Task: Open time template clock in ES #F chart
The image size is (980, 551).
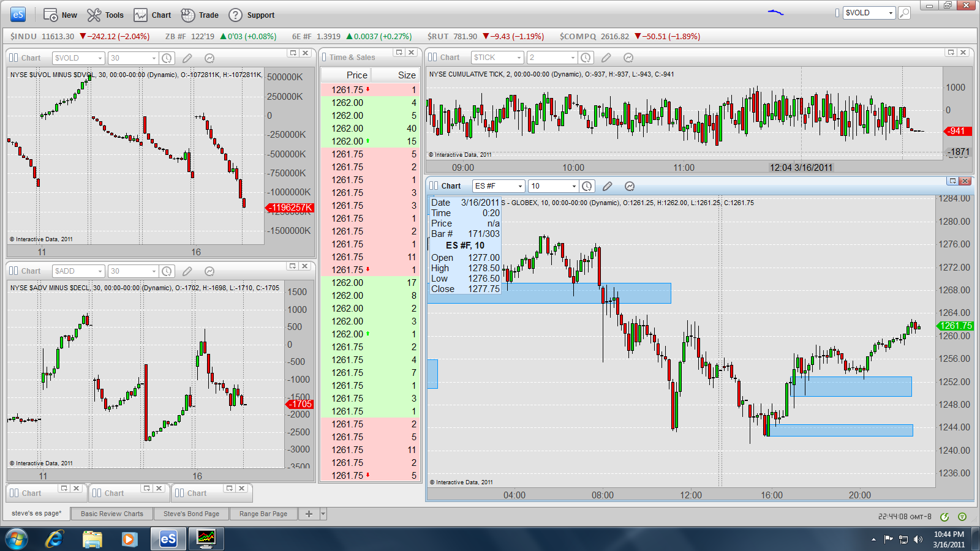Action: point(587,186)
